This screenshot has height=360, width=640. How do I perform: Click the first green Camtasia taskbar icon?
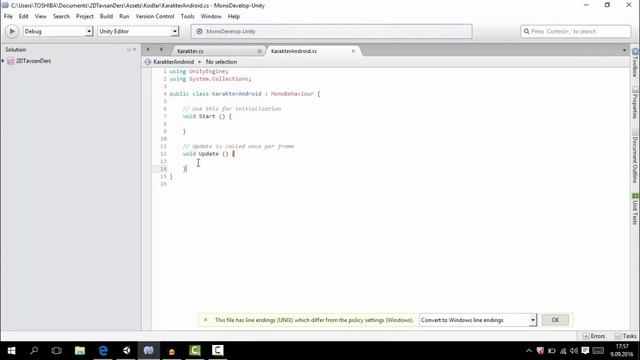(195, 351)
